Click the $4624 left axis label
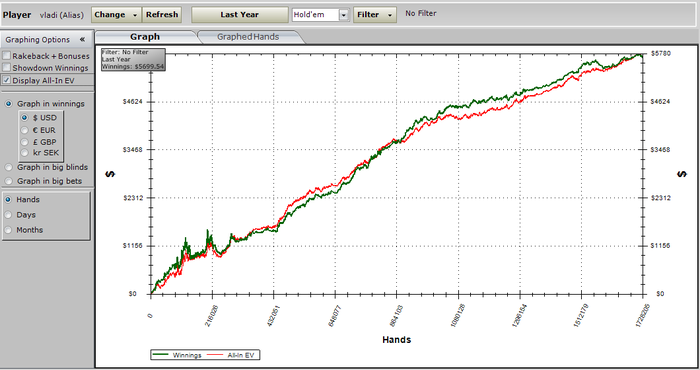Image resolution: width=700 pixels, height=370 pixels. [133, 102]
